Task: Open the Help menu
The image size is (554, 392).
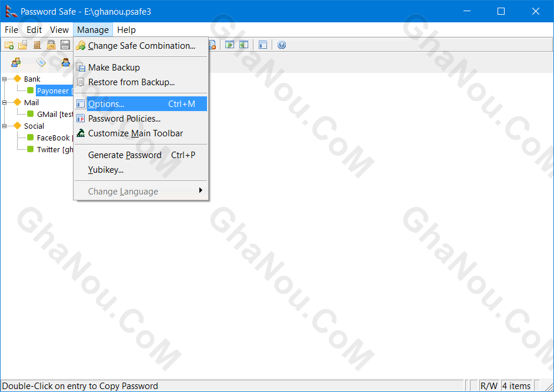Action: (126, 30)
